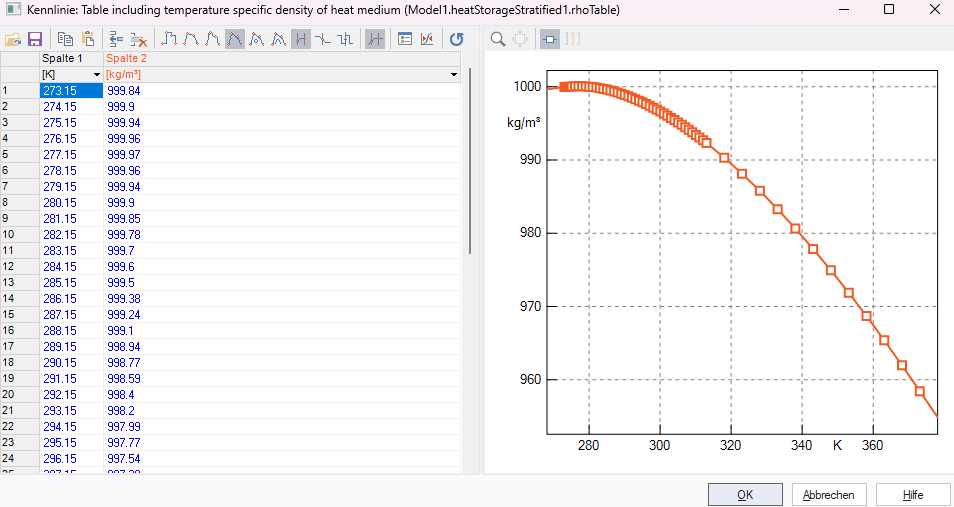Select the square-wave periodic extrapolation icon

tap(345, 40)
